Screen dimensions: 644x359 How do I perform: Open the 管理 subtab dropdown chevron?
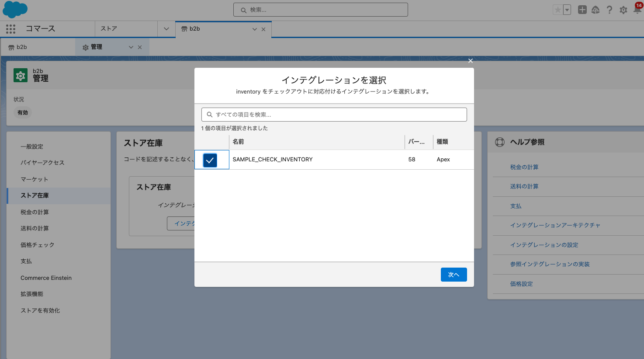tap(131, 47)
